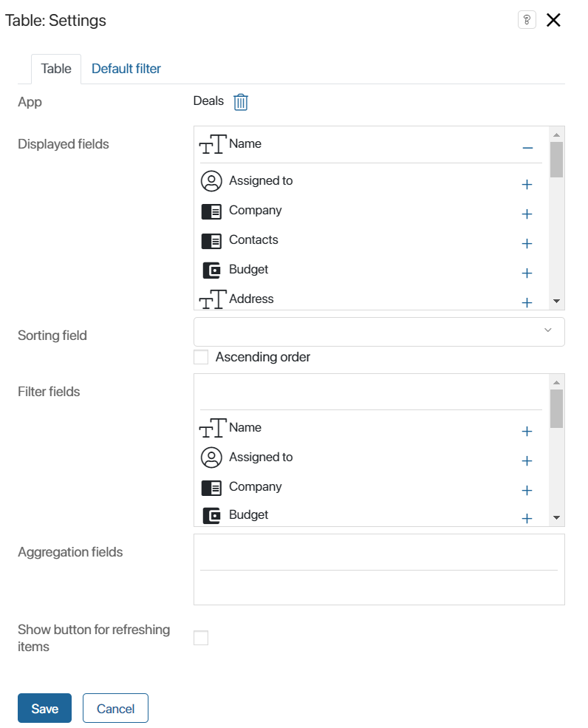
Task: Save the table settings
Action: coord(44,708)
